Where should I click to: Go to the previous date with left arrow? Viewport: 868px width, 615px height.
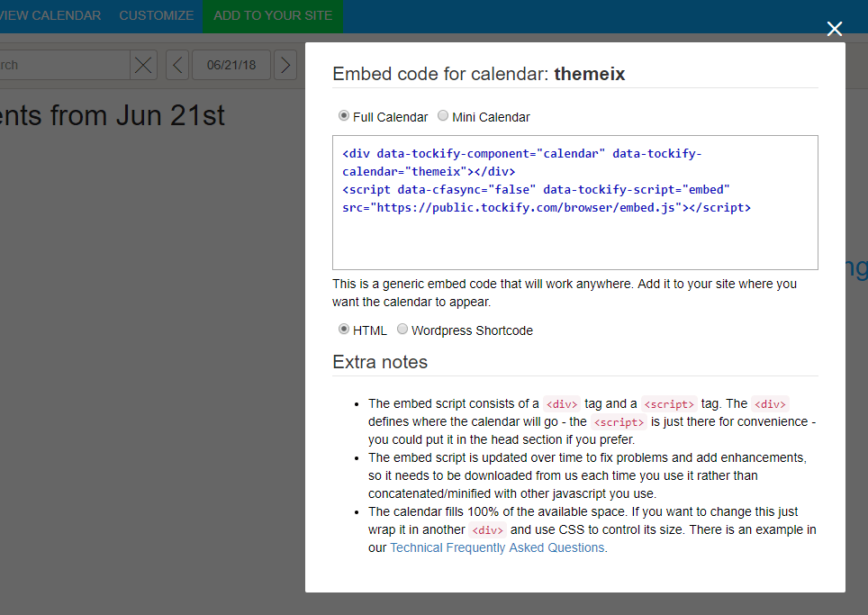pos(177,65)
